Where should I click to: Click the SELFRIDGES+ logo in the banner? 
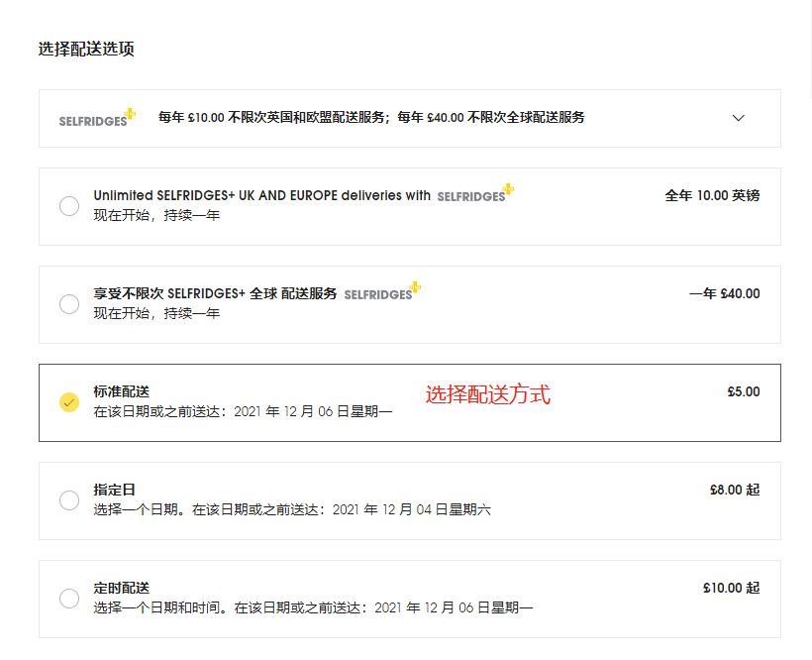tap(97, 118)
